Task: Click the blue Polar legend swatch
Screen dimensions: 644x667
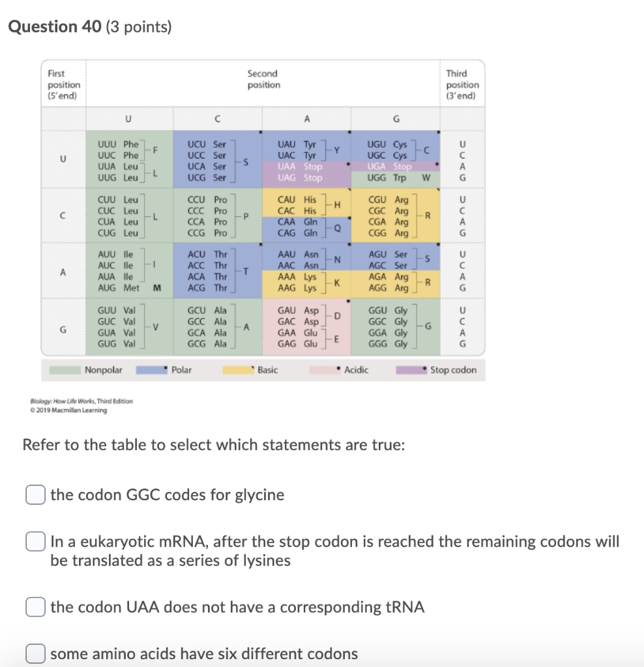Action: 151,369
